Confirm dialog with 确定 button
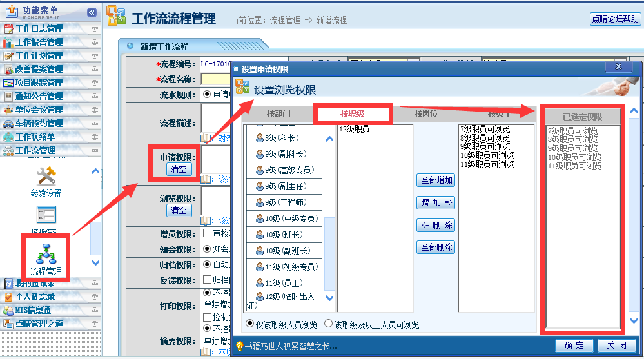 (x=574, y=345)
